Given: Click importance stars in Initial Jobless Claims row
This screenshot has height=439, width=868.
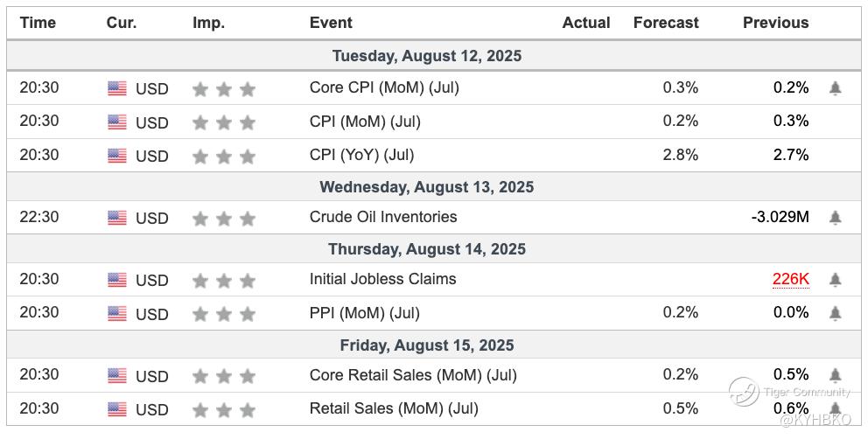Looking at the screenshot, I should click(224, 281).
